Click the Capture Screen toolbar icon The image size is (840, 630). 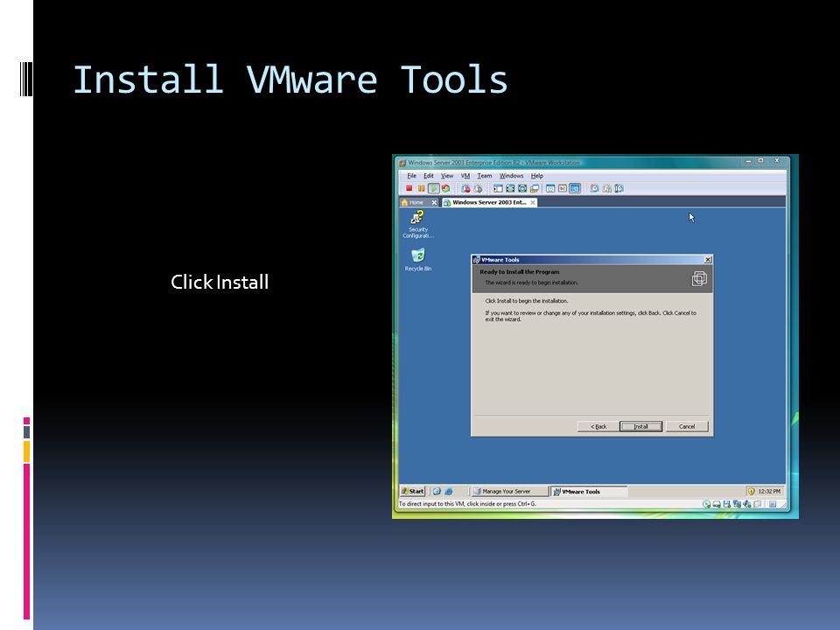(x=595, y=189)
